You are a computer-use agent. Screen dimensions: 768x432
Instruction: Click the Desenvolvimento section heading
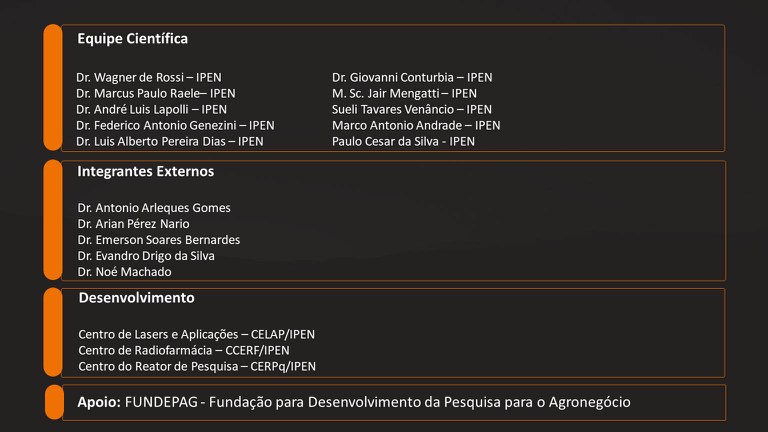pyautogui.click(x=136, y=298)
